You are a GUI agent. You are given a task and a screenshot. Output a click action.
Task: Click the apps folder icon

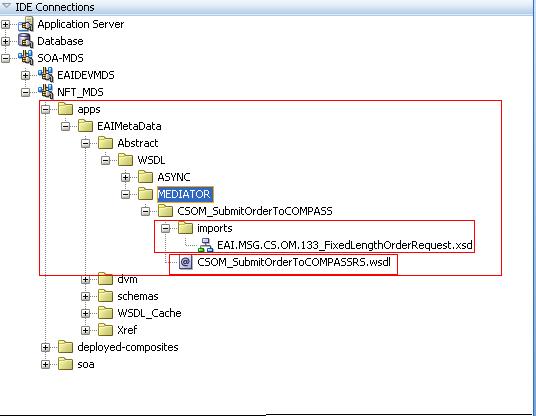pyautogui.click(x=65, y=109)
